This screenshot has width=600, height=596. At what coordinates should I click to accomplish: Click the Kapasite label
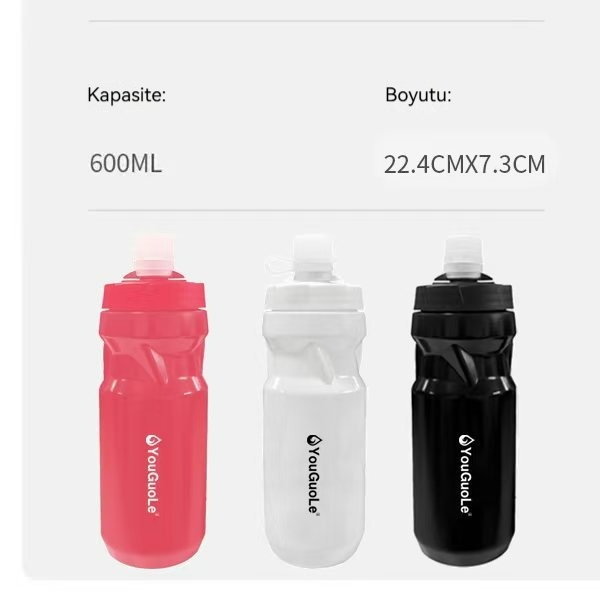127,94
